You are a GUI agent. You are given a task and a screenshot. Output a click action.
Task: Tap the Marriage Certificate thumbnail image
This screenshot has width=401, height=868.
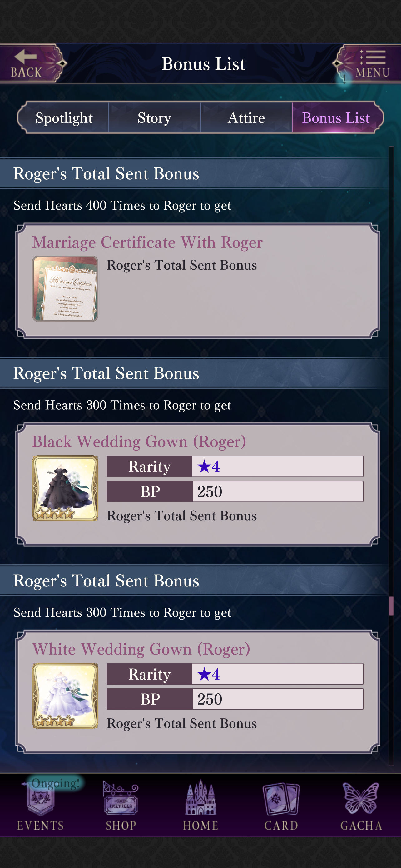point(65,288)
